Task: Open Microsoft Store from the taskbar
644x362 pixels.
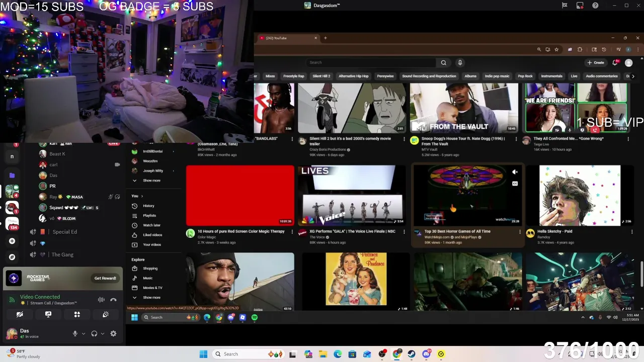Action: coord(352,354)
